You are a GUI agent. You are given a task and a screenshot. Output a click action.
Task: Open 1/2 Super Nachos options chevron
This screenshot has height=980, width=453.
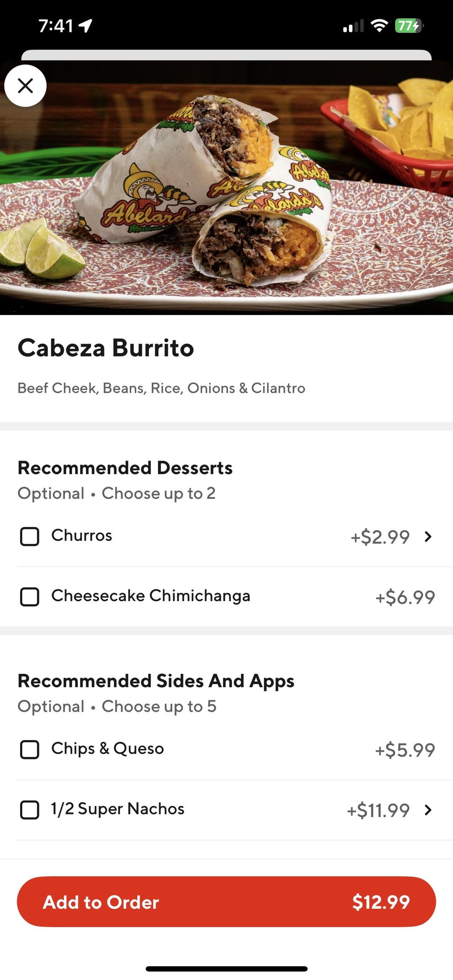pos(428,810)
